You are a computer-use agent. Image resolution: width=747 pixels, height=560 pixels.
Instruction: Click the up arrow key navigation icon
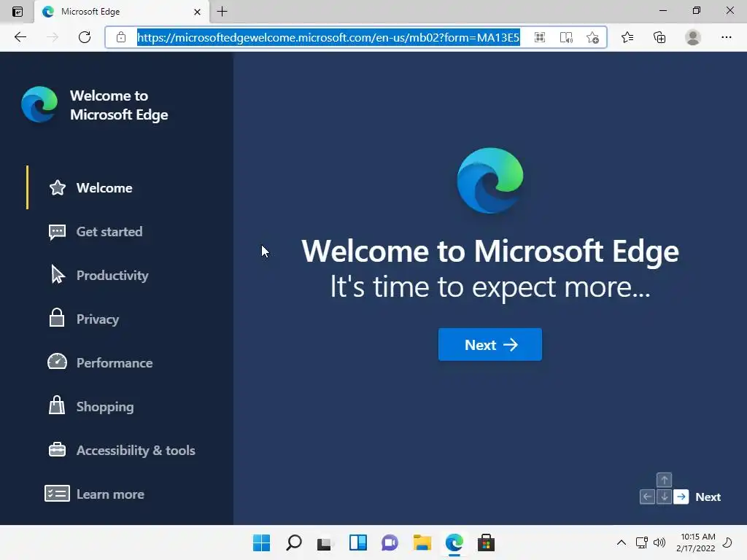click(664, 480)
